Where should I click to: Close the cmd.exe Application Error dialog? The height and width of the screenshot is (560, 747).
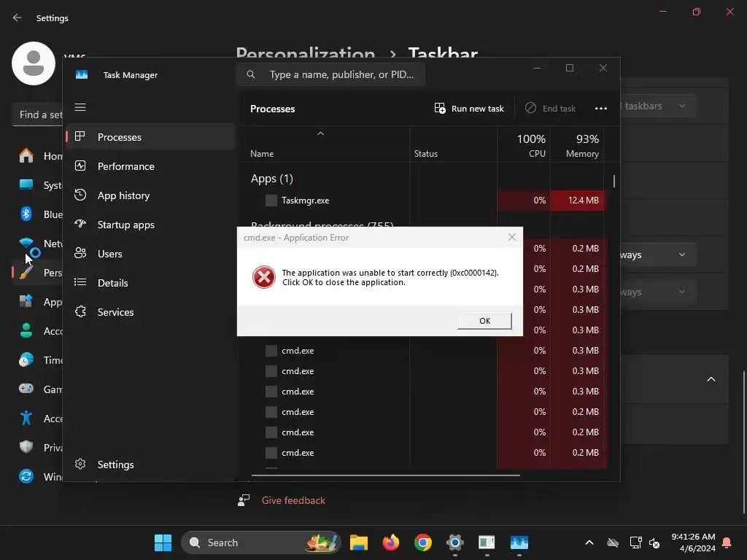pos(511,237)
